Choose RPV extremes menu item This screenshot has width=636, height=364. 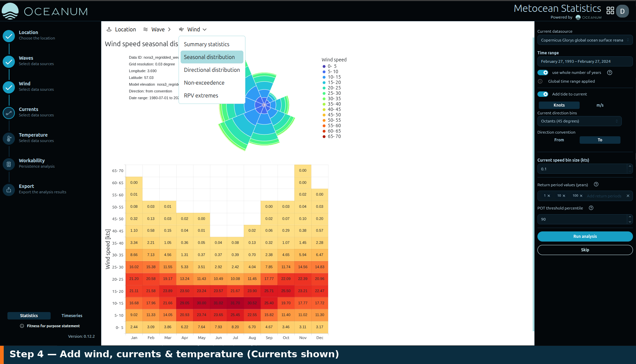tap(212, 95)
